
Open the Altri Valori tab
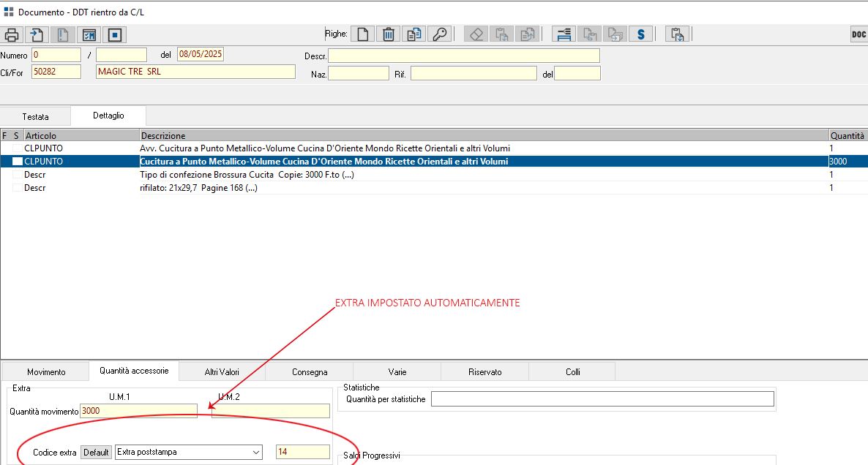(x=222, y=372)
